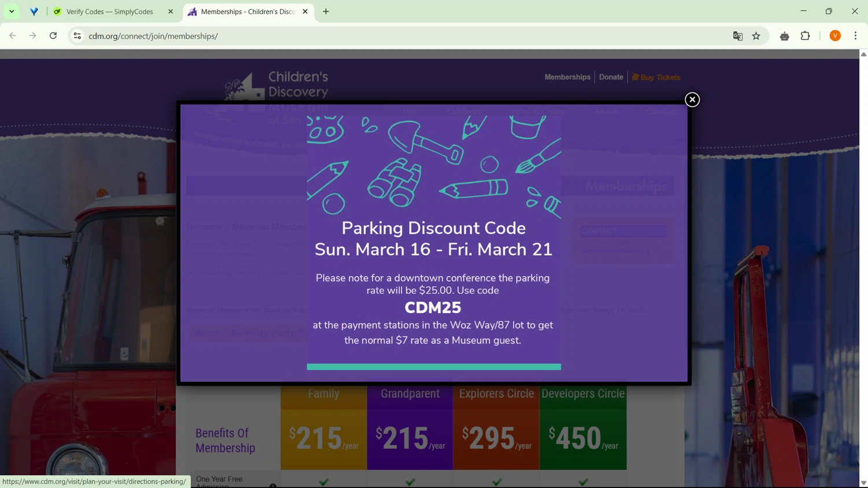Select the Explorers Circle column header
Viewport: 868px width, 488px height.
click(496, 394)
